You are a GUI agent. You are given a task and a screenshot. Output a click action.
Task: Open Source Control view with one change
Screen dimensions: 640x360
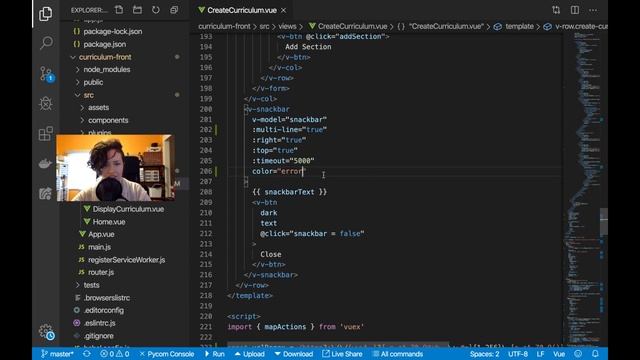pyautogui.click(x=46, y=74)
